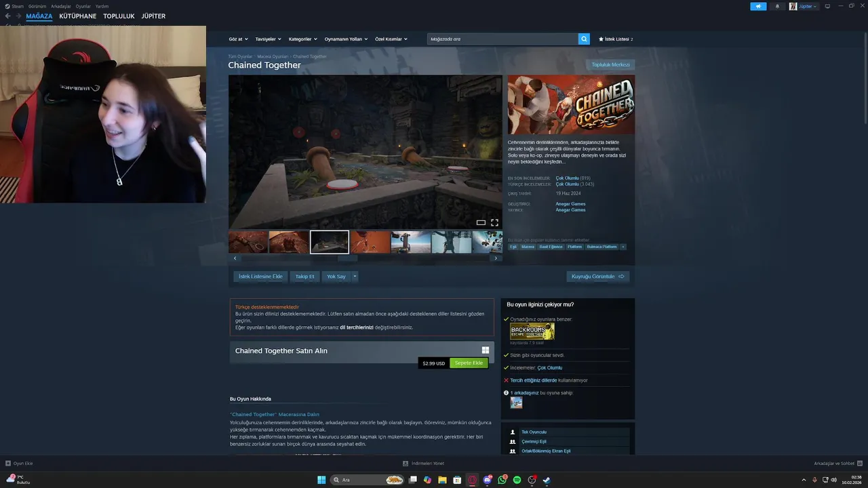Click the store search magnifier icon
868x488 pixels.
pyautogui.click(x=584, y=39)
